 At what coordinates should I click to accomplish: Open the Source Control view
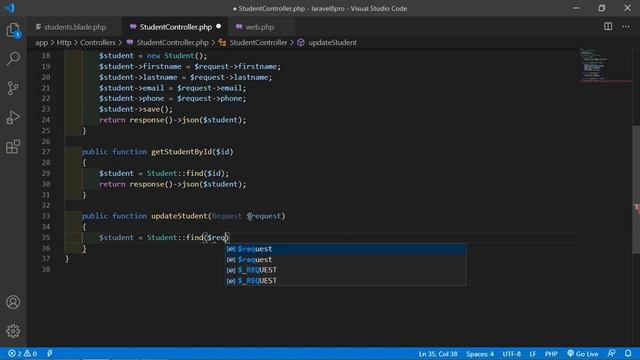pos(13,88)
